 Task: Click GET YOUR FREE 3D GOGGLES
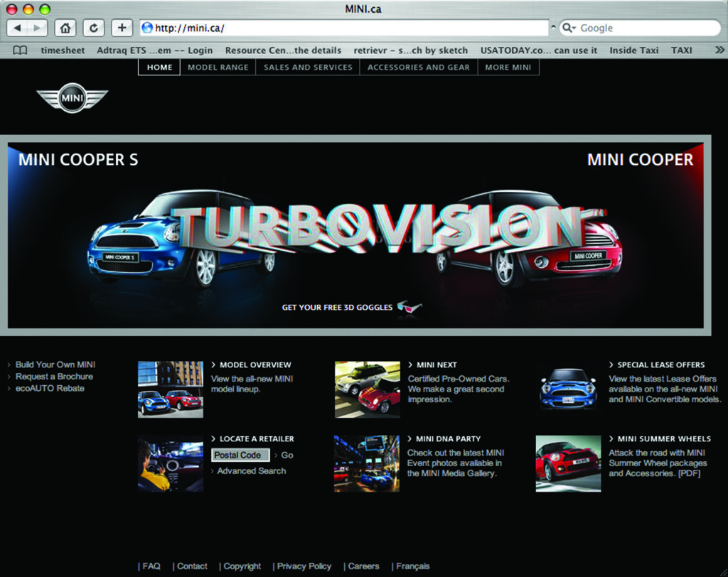(x=337, y=307)
